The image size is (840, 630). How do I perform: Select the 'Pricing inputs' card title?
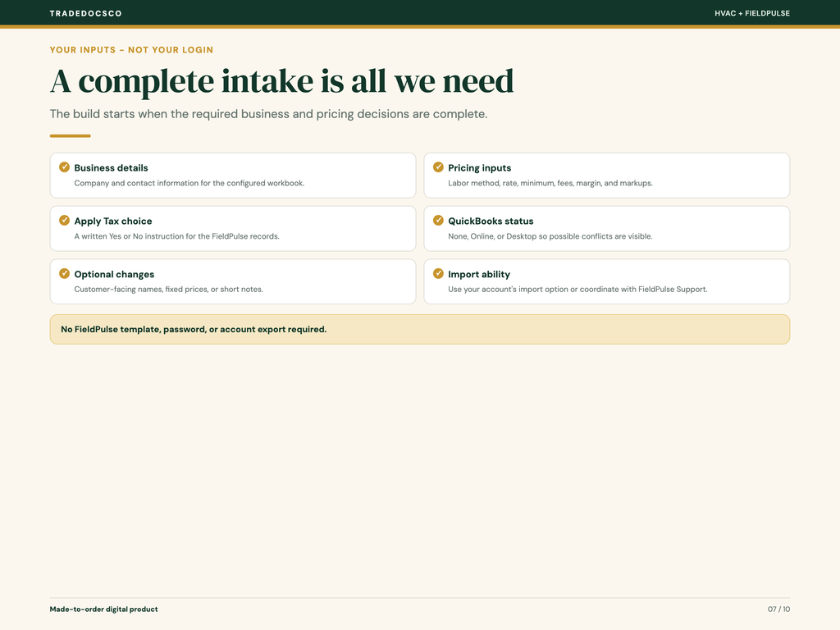(x=479, y=167)
